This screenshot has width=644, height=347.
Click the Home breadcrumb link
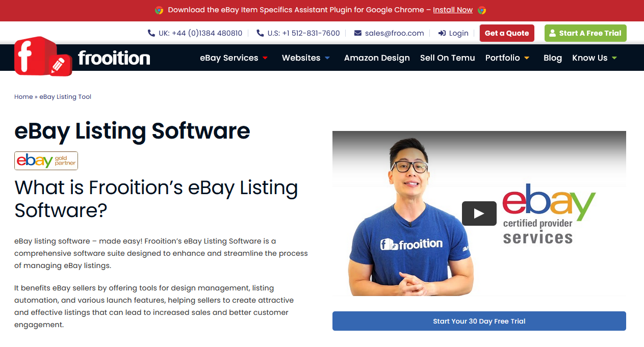click(x=23, y=97)
